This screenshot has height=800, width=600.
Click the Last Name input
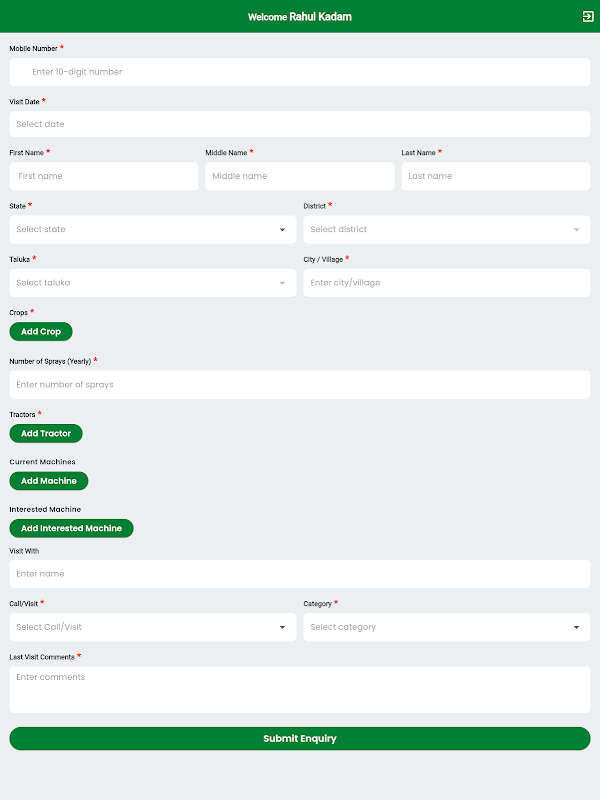click(x=496, y=176)
